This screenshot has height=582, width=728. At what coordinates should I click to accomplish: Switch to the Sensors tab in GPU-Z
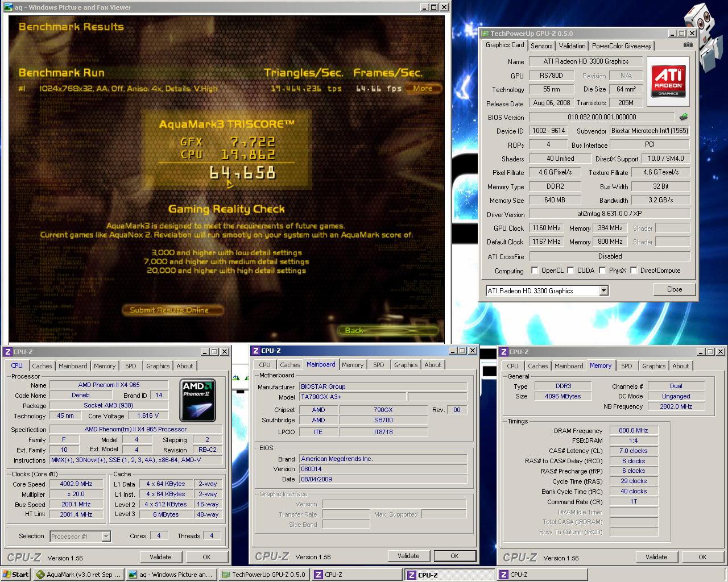pyautogui.click(x=541, y=46)
